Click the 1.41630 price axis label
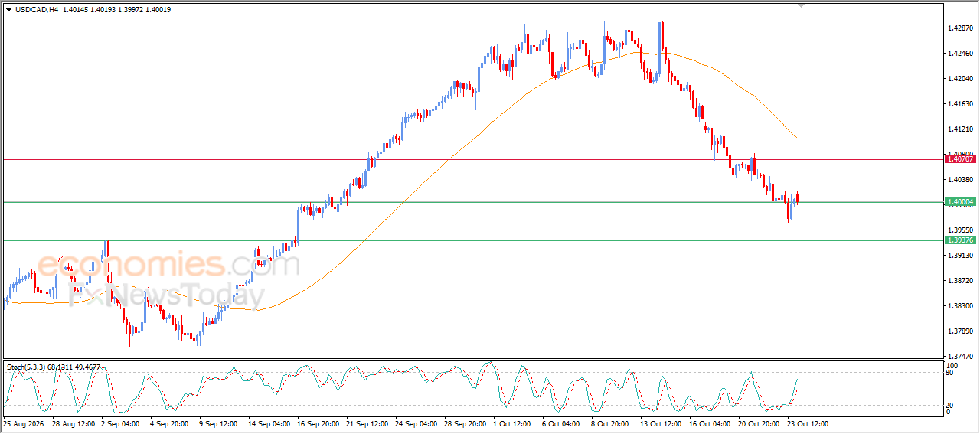 coord(960,104)
